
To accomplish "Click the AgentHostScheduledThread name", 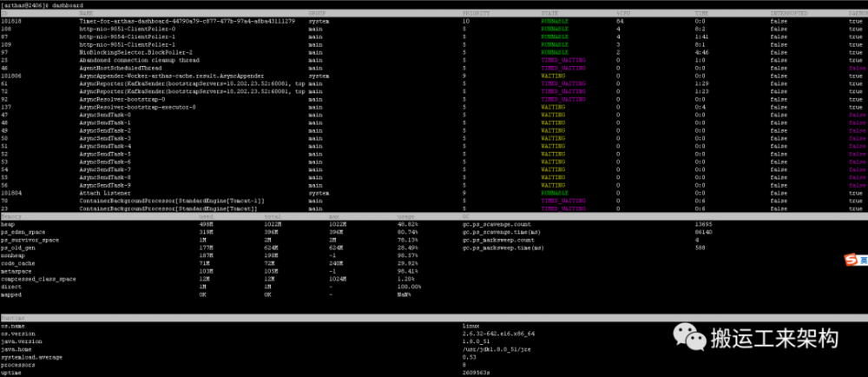I will pos(120,68).
